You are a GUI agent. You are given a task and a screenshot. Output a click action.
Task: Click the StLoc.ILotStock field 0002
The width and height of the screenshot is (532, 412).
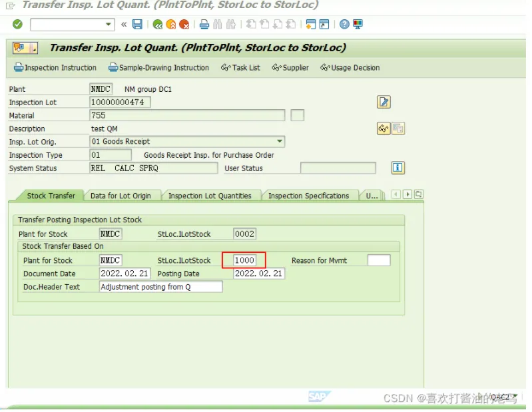[x=244, y=234]
